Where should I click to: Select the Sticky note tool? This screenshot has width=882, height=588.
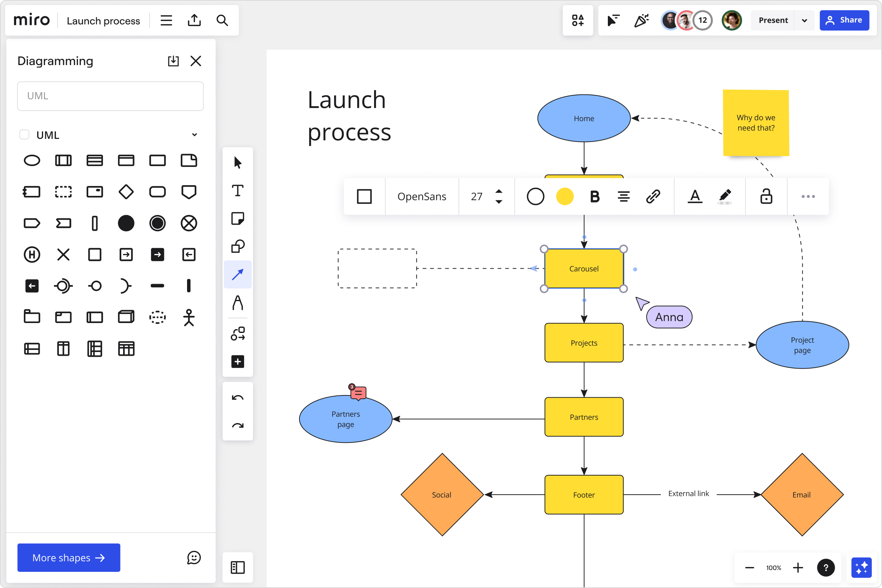pyautogui.click(x=237, y=219)
